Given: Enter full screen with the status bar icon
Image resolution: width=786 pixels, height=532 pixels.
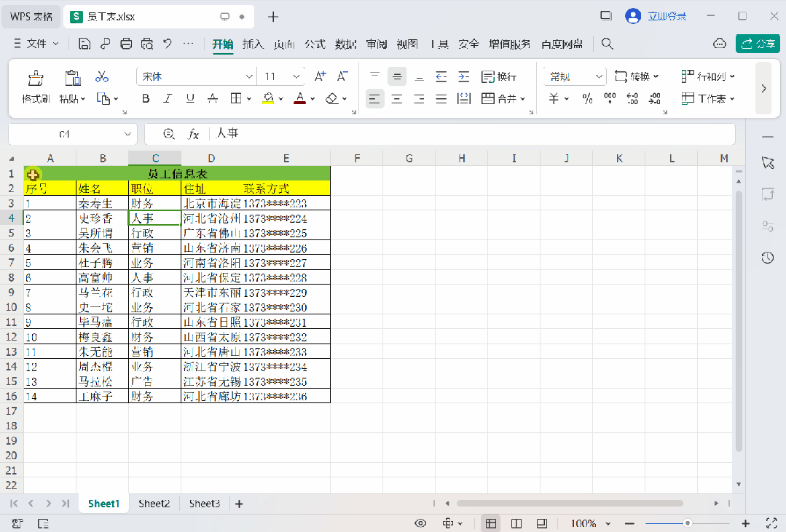Looking at the screenshot, I should click(772, 523).
